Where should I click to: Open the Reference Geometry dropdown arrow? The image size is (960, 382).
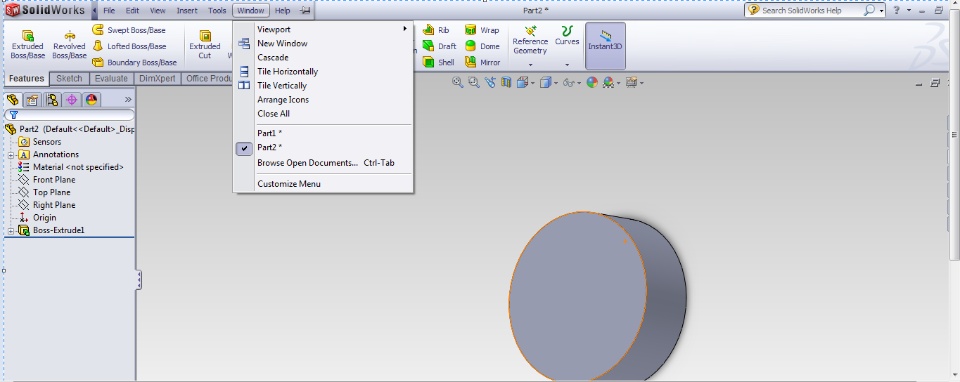[530, 64]
